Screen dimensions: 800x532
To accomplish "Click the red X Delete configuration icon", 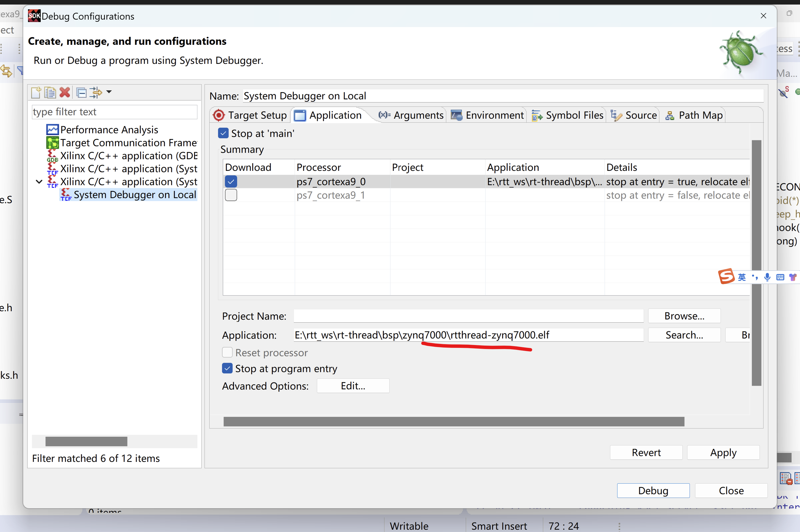I will click(64, 92).
